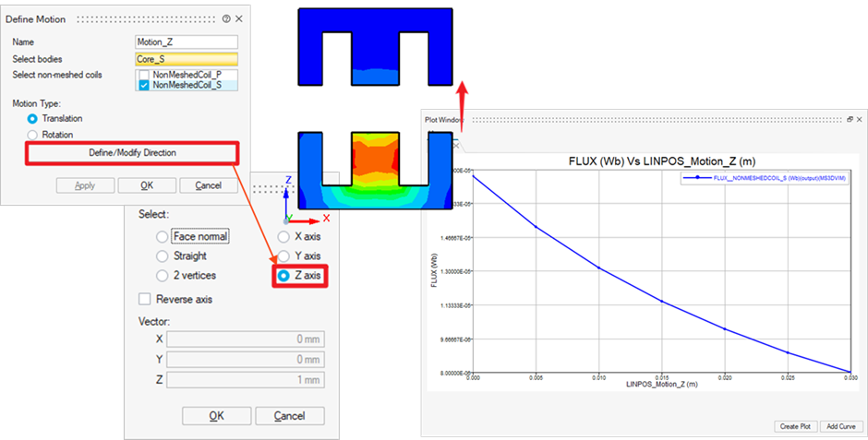Select Z axis direction

point(283,276)
